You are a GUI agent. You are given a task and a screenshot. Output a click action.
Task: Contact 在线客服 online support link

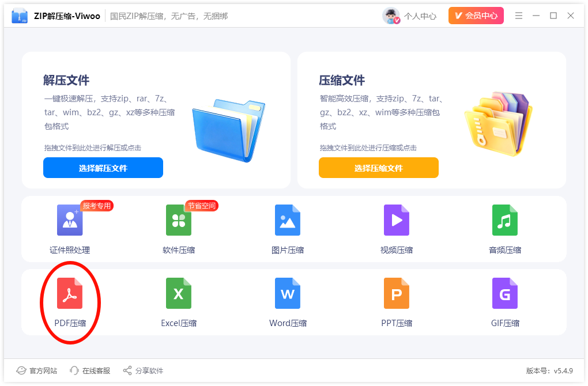point(96,370)
